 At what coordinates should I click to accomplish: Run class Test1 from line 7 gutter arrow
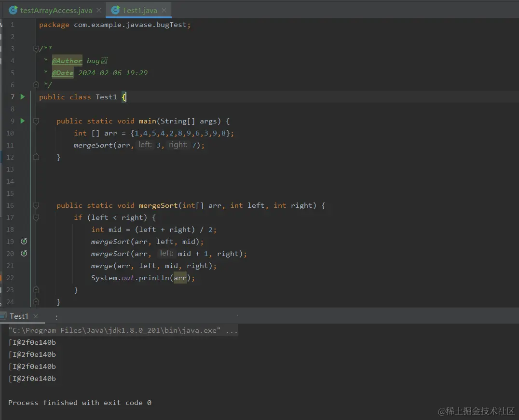coord(23,96)
